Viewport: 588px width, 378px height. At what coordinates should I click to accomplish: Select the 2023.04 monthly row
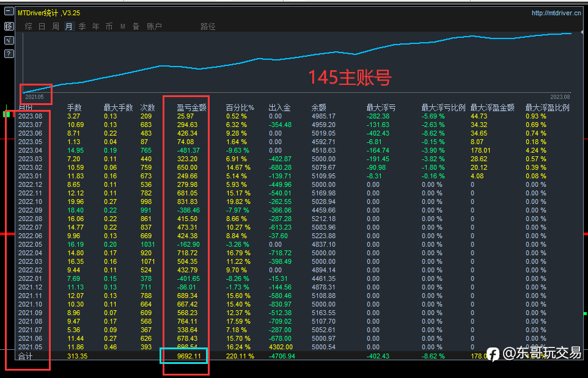click(294, 150)
